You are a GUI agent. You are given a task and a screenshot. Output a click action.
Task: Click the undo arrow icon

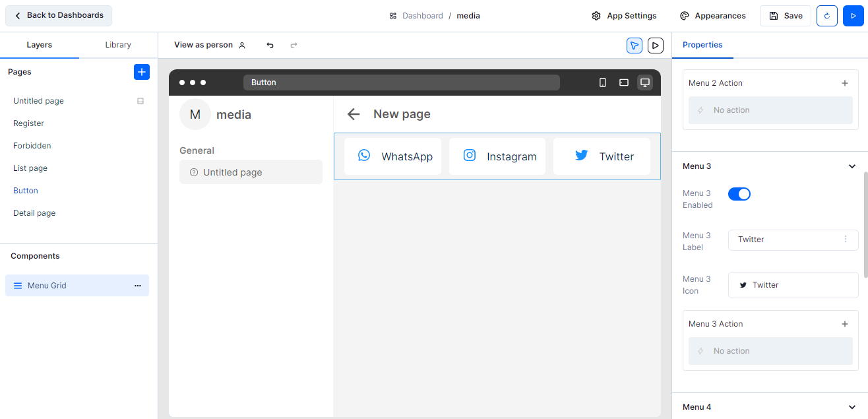click(270, 45)
